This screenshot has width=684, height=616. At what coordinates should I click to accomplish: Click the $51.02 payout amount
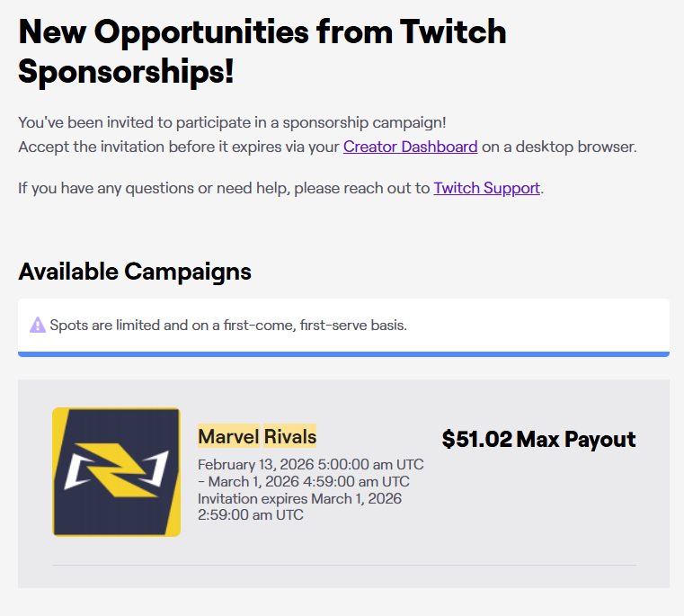coord(476,439)
